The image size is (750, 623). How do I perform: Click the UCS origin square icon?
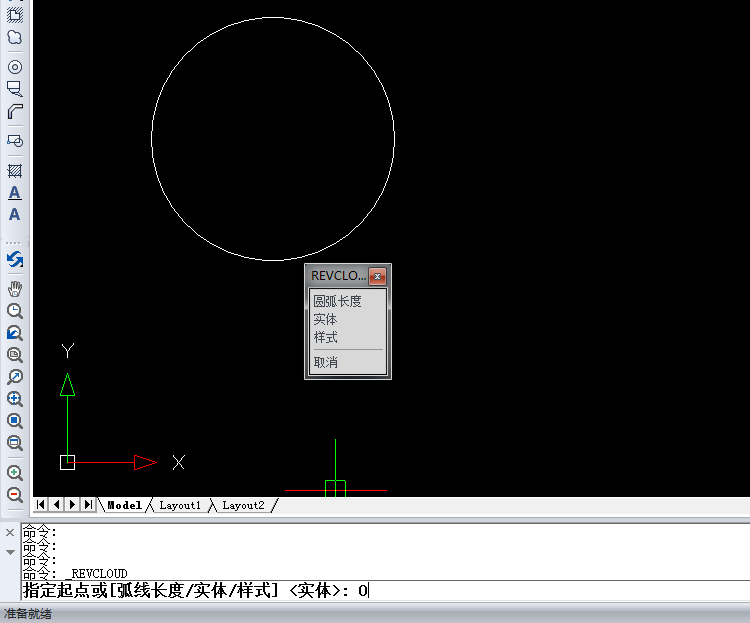tap(67, 462)
